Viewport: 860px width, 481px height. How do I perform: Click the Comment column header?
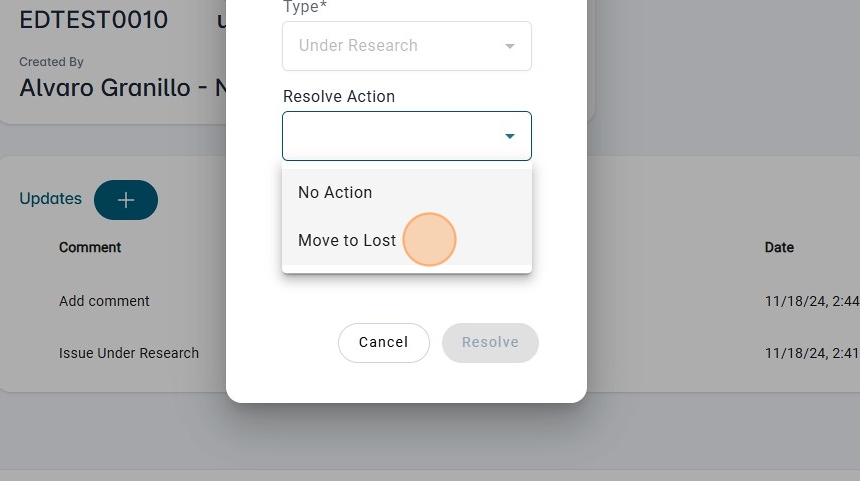click(x=90, y=247)
